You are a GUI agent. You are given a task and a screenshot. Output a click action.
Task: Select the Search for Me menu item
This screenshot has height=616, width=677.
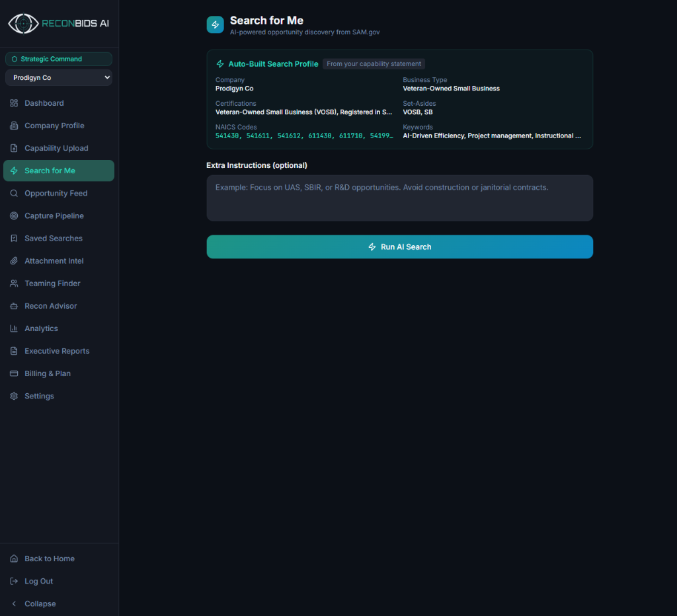click(59, 171)
